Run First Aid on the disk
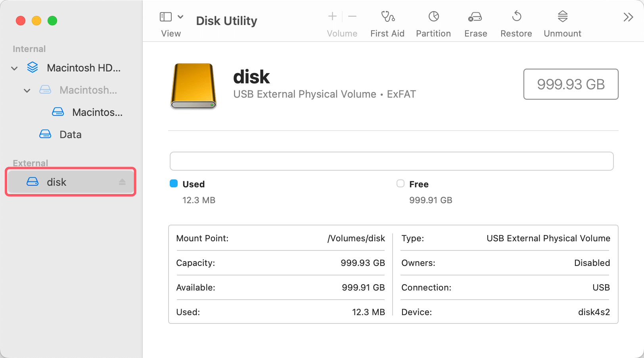This screenshot has height=358, width=644. [387, 23]
